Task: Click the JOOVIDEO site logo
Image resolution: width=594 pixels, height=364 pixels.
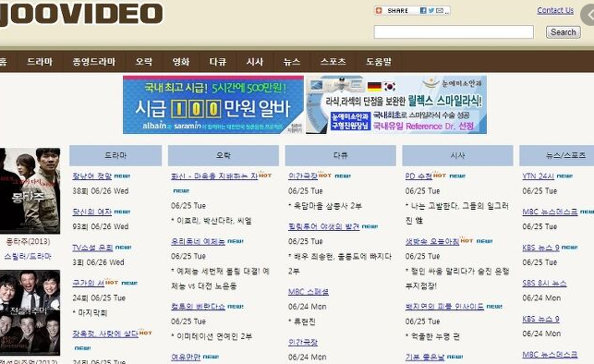Action: tap(81, 15)
